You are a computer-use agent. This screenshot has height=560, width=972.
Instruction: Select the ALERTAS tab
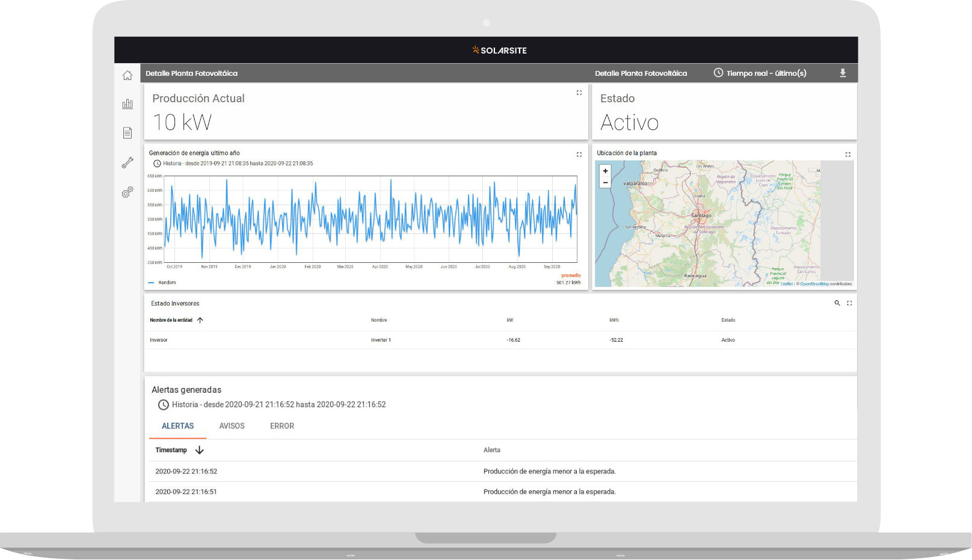pyautogui.click(x=177, y=426)
